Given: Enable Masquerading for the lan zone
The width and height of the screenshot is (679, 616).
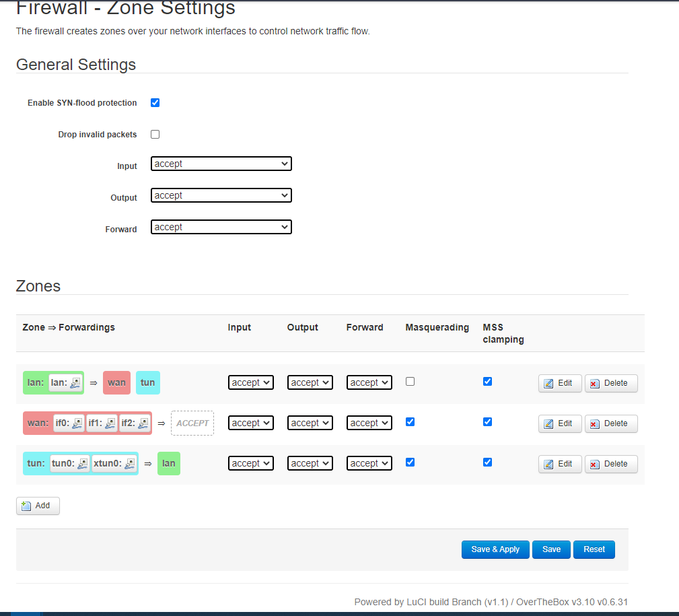Looking at the screenshot, I should click(410, 382).
